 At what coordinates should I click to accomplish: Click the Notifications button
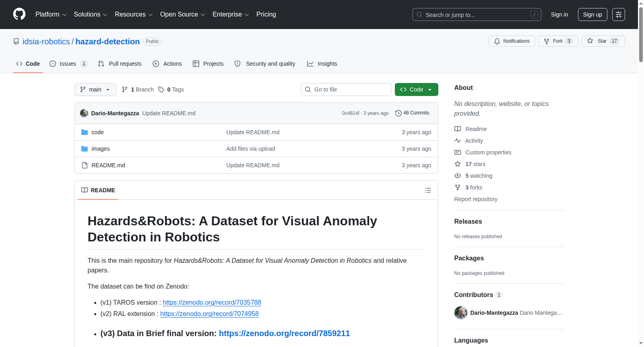(512, 41)
